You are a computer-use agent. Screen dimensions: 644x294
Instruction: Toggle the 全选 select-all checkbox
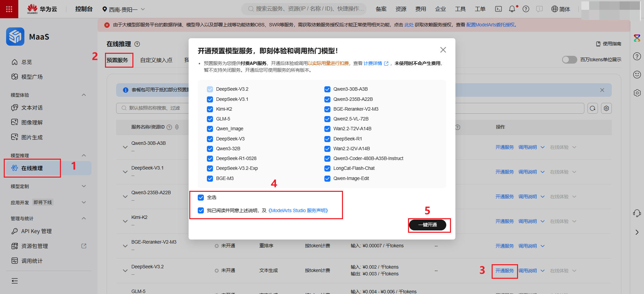coord(201,197)
